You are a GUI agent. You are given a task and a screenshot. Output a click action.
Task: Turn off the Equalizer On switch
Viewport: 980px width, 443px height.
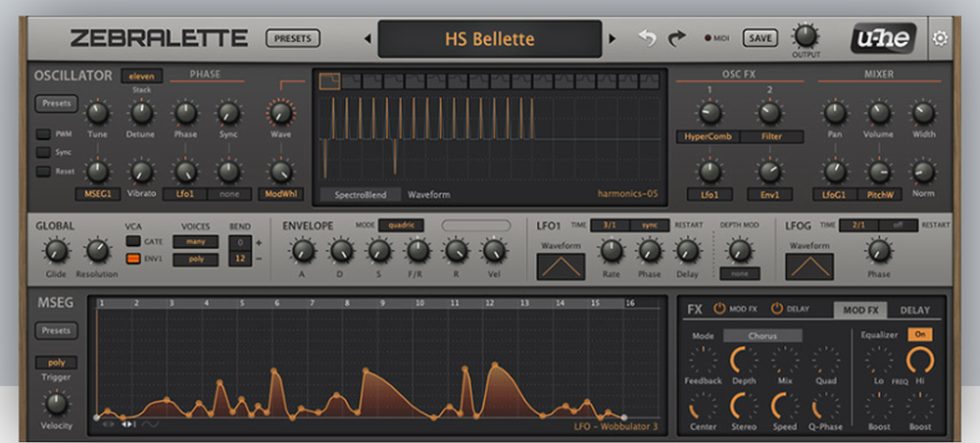920,334
